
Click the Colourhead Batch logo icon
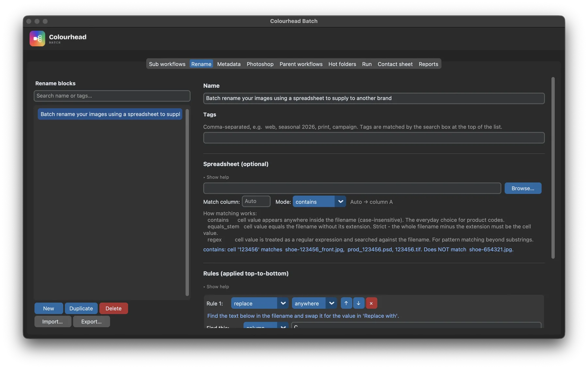pos(37,38)
